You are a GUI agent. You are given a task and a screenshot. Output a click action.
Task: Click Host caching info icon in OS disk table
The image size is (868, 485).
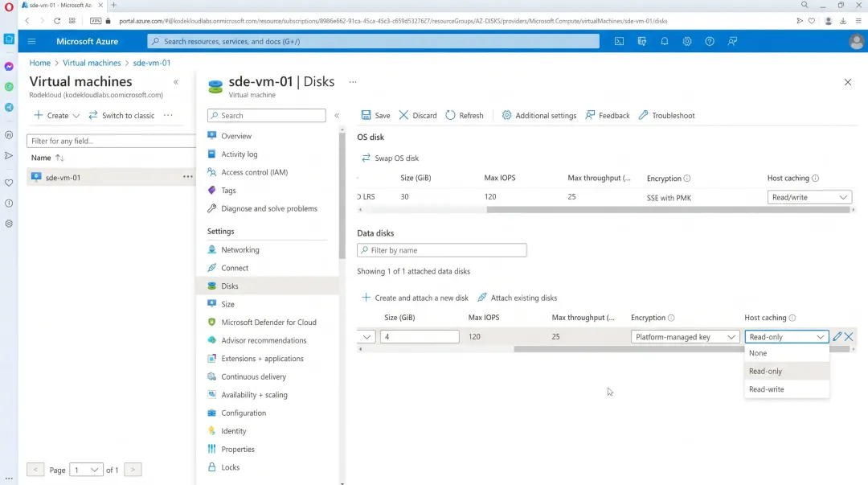coord(816,179)
